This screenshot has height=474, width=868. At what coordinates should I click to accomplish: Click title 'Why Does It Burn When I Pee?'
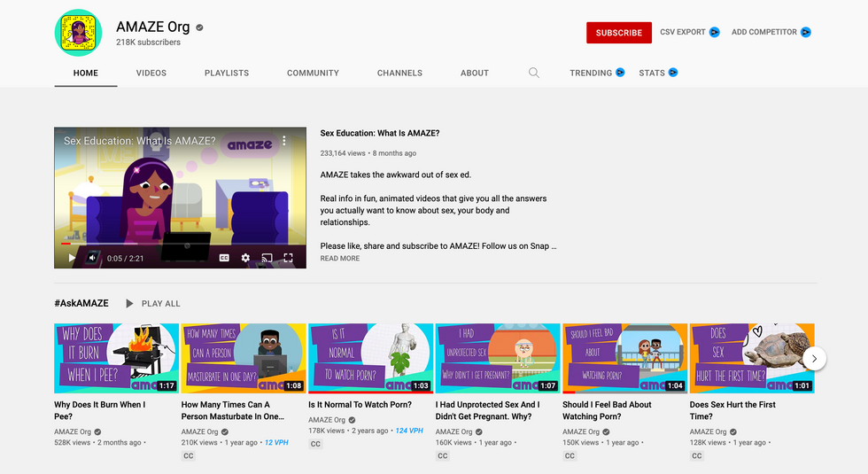click(99, 411)
